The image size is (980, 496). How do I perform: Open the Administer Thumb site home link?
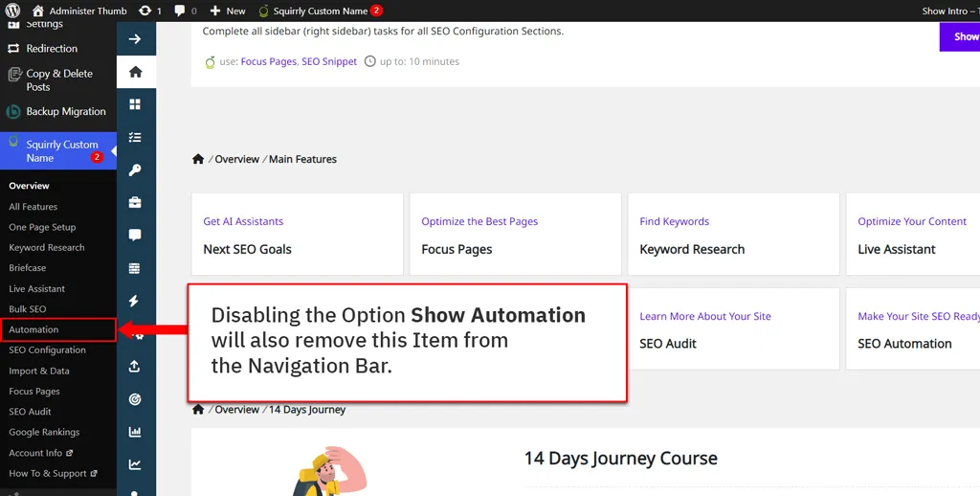pos(79,11)
